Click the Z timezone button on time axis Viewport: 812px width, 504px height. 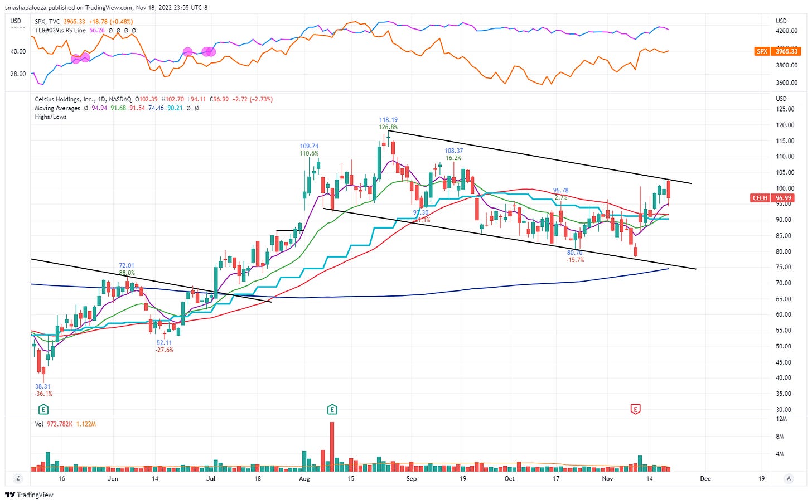[x=18, y=478]
